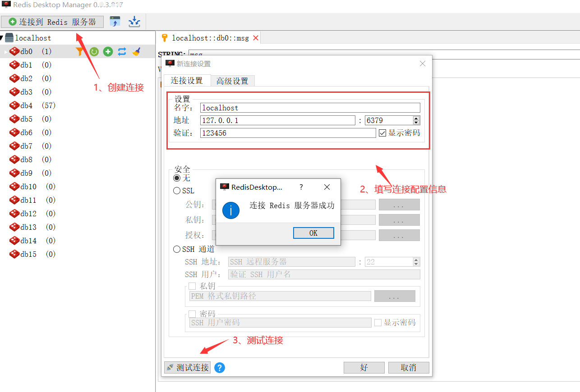Close the new connection settings window
Viewport: 580px width, 392px height.
click(x=423, y=64)
